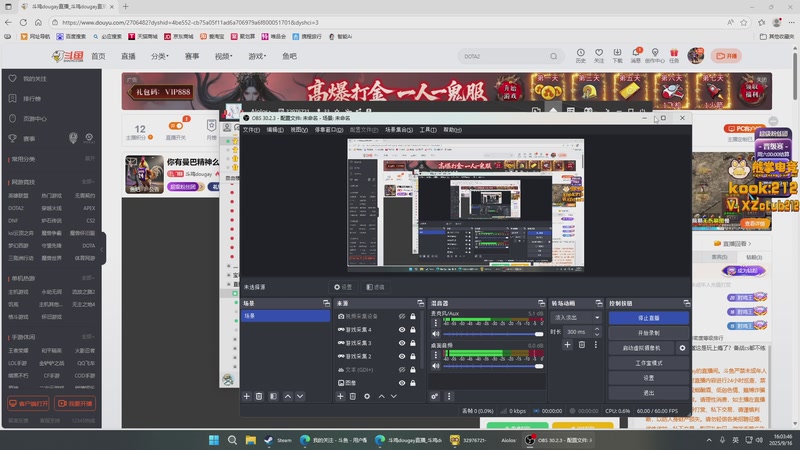Add a new scene with the plus icon in the Scenes panel
Image resolution: width=800 pixels, height=450 pixels.
tap(246, 396)
